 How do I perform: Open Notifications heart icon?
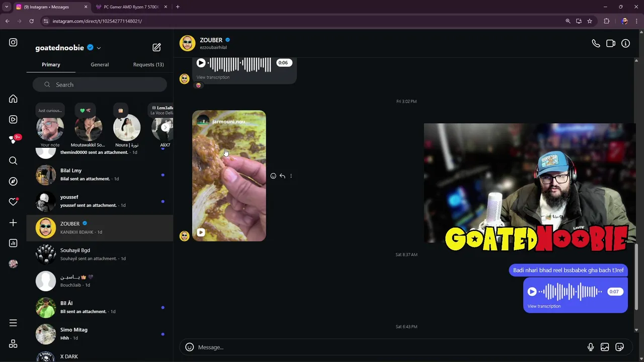(x=13, y=202)
